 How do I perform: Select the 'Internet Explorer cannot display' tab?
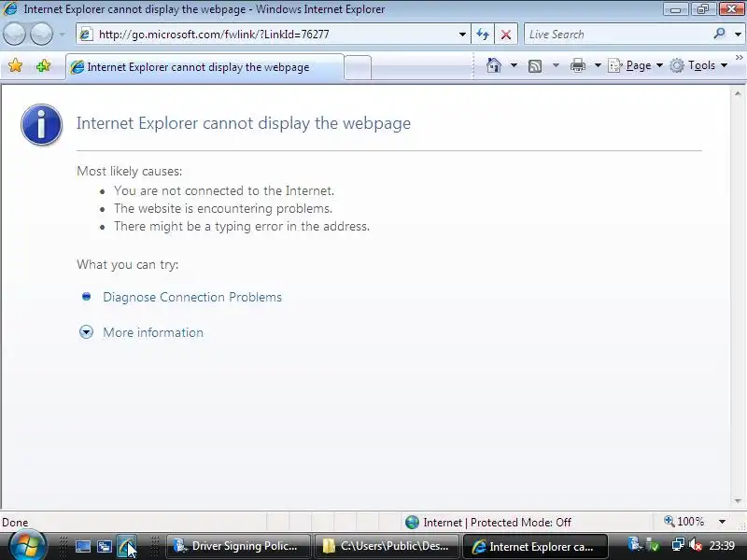[204, 67]
